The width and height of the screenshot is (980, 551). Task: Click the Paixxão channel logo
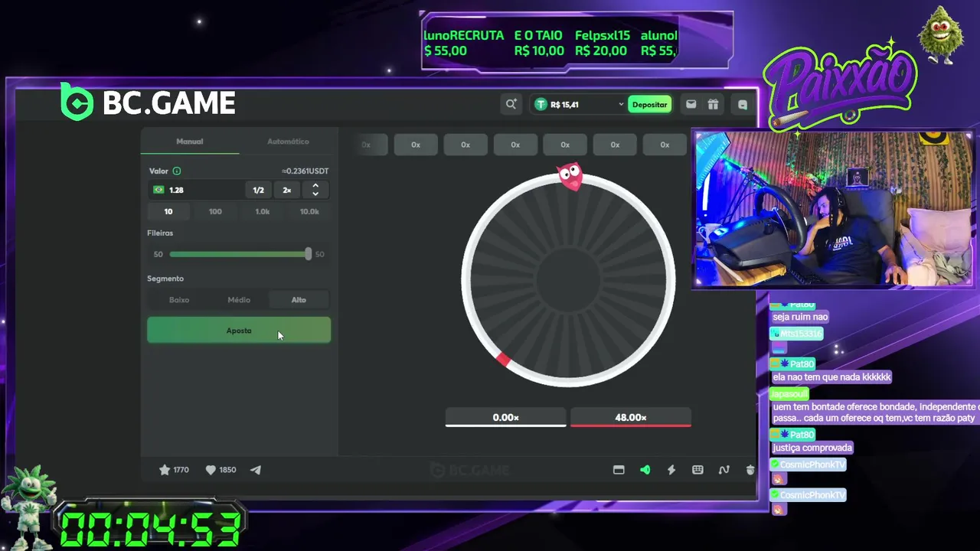pos(842,84)
